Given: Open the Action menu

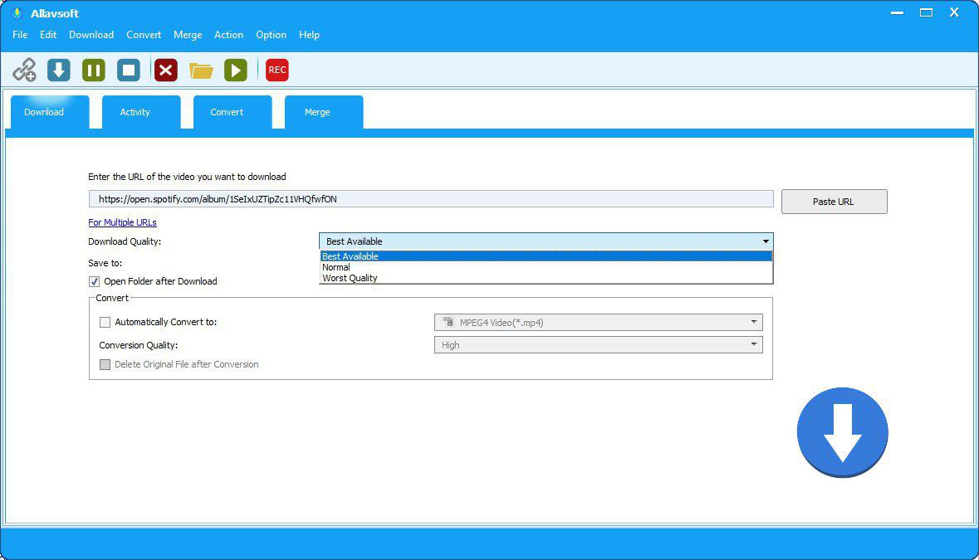Looking at the screenshot, I should click(x=228, y=35).
